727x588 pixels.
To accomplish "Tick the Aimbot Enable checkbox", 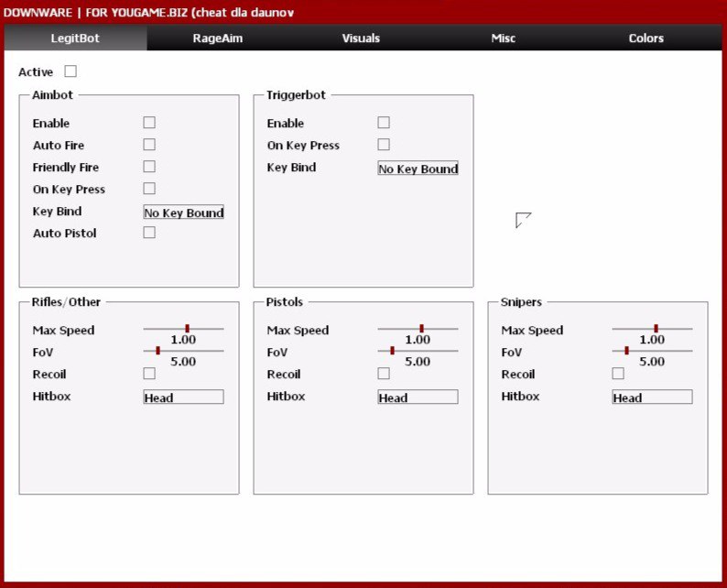I will 149,123.
